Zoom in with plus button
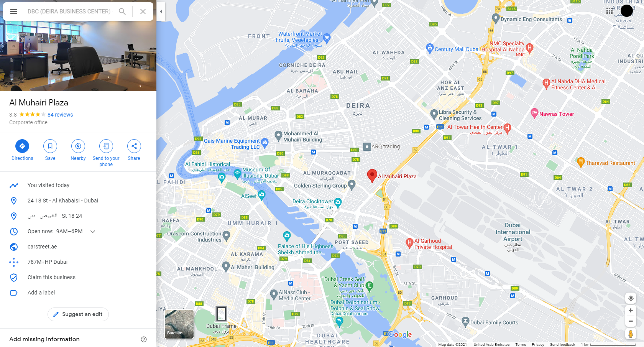Viewport: 644px width, 347px height. click(631, 311)
